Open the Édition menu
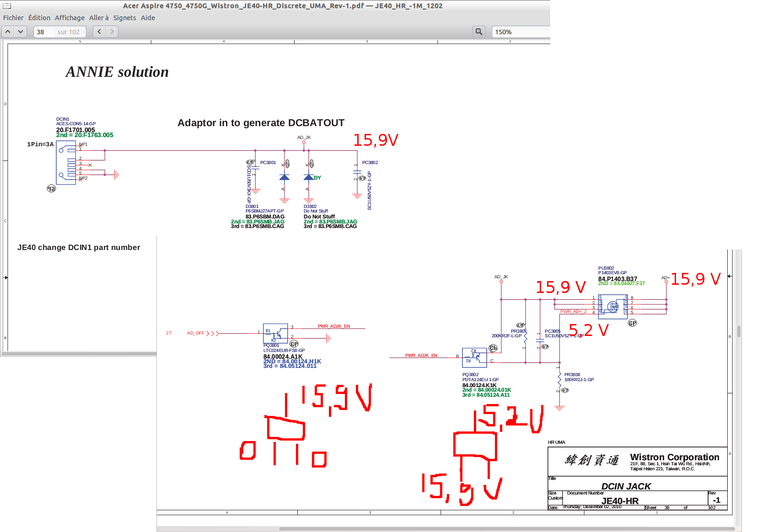Screen dimensions: 768x532 point(39,18)
